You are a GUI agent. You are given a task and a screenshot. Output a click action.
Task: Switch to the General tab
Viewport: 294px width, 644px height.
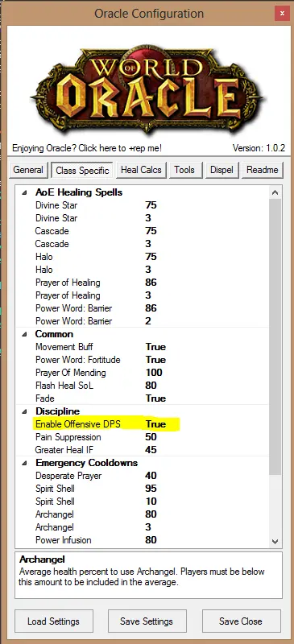click(x=28, y=170)
